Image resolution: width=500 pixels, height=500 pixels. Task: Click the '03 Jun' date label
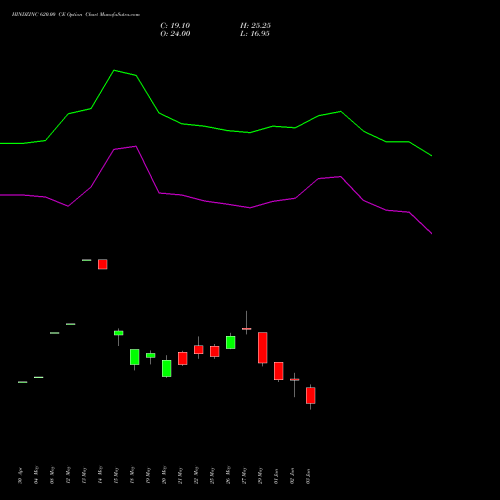(x=308, y=476)
